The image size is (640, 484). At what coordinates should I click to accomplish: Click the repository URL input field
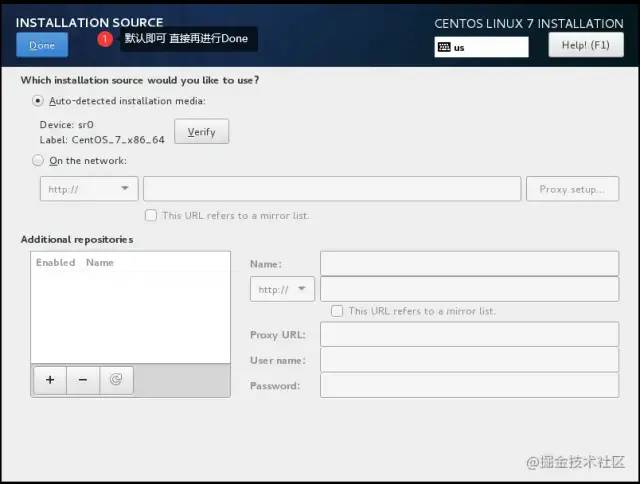[x=469, y=289]
